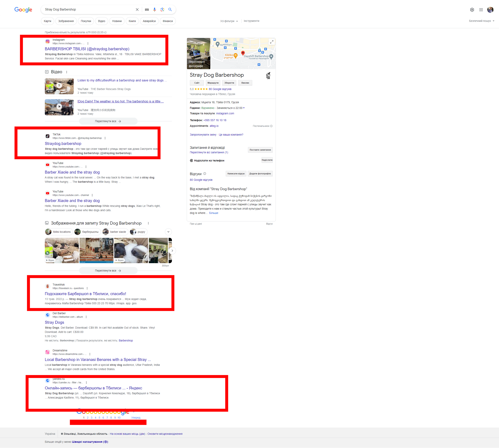This screenshot has width=499, height=448.
Task: Open three-dot menu for Dreamstime result
Action: pyautogui.click(x=90, y=354)
